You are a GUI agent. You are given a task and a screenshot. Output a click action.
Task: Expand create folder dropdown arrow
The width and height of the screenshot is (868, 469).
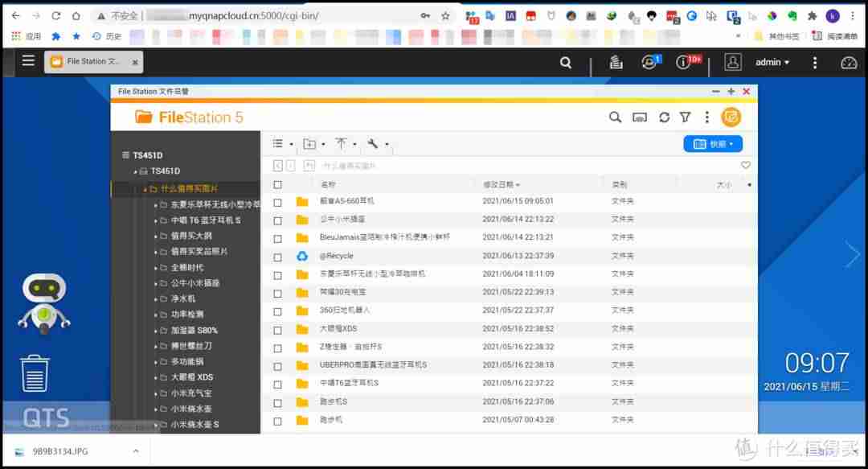click(323, 145)
